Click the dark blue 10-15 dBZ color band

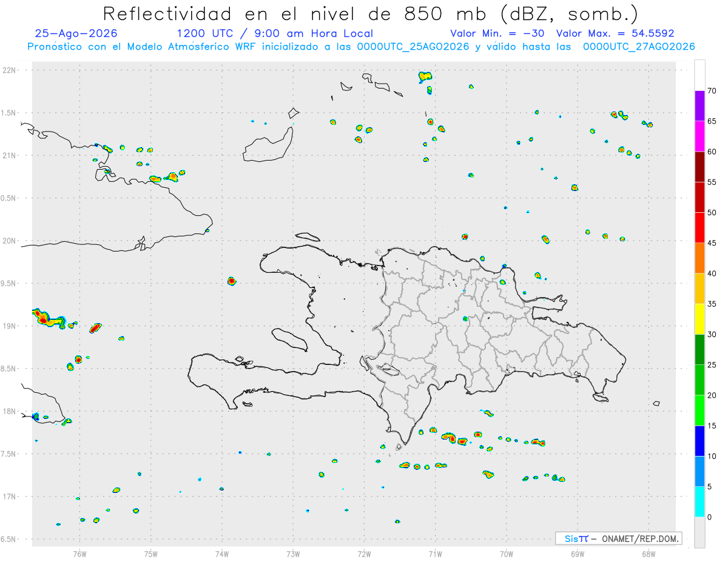[x=699, y=441]
